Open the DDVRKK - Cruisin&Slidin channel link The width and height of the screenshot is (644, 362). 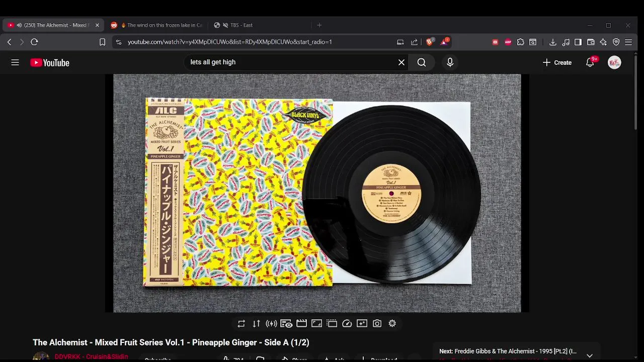click(91, 356)
